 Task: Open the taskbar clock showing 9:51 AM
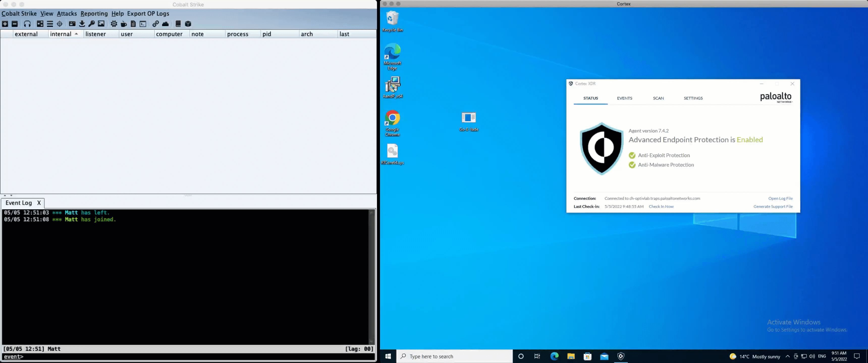click(839, 356)
